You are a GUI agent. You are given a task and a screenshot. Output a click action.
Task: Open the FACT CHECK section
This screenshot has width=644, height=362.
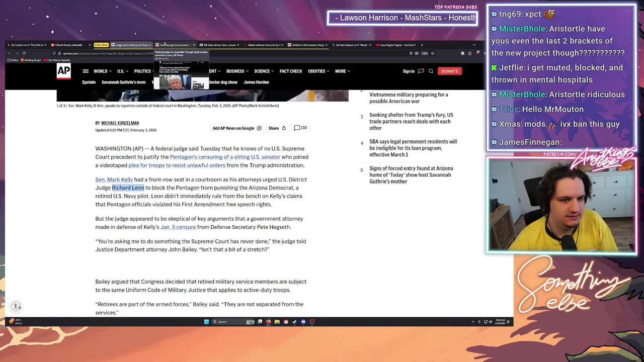[291, 71]
